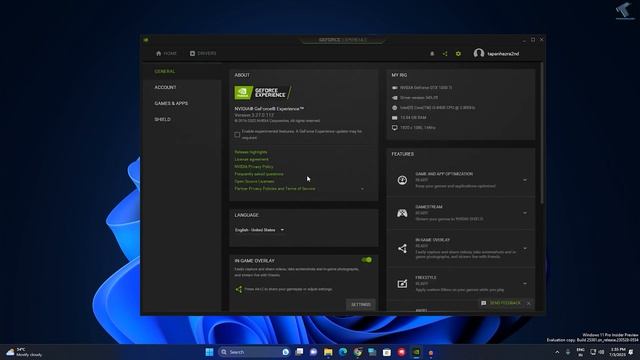Select the Account settings section
This screenshot has width=640, height=360.
click(x=165, y=87)
